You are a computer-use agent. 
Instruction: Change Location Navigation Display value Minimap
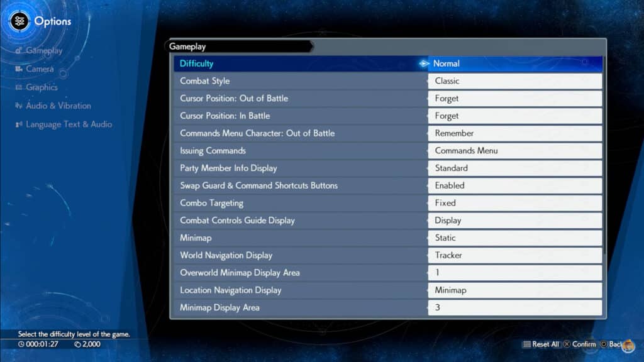[x=515, y=290]
